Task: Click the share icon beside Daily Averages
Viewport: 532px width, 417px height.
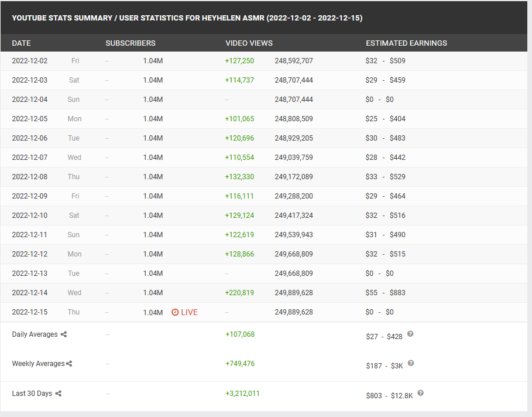Action: (x=63, y=334)
